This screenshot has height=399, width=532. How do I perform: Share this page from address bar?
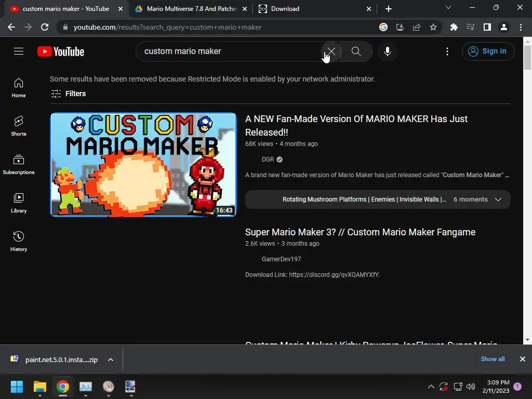(x=417, y=27)
